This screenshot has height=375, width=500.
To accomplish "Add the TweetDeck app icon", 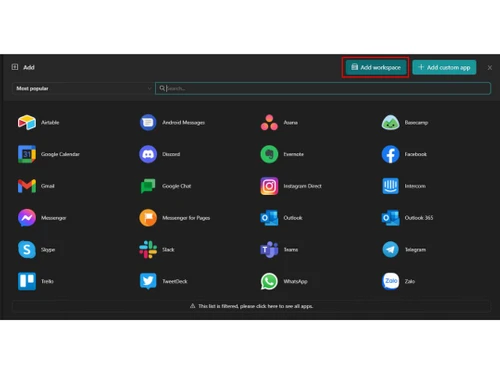I will tap(148, 281).
